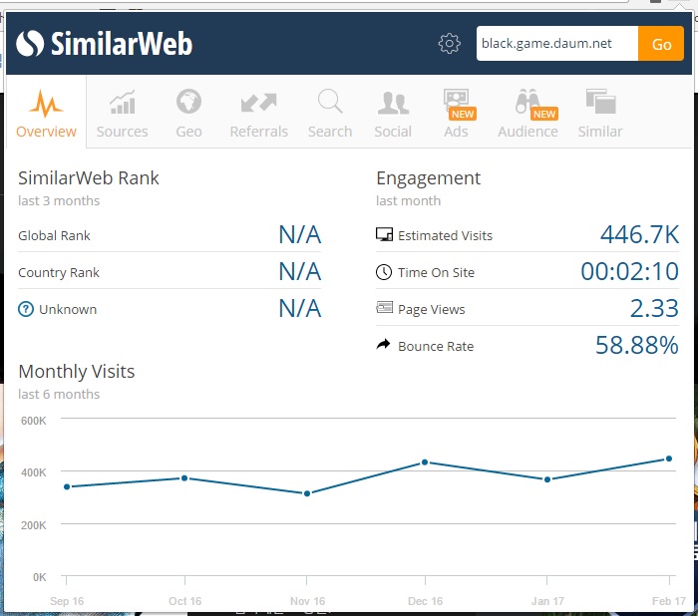
Task: Click the Engagement heading
Action: click(428, 179)
